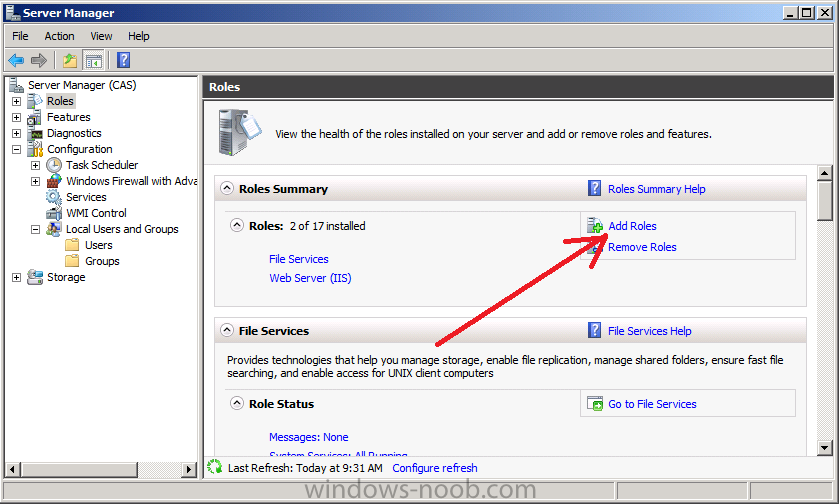840x504 pixels.
Task: Click the tree pane scroll left arrow
Action: [x=13, y=470]
